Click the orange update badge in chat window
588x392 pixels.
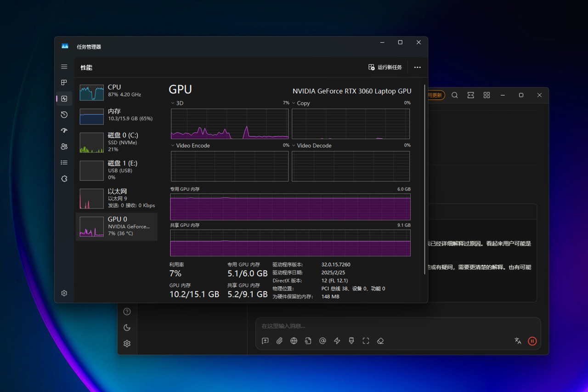pyautogui.click(x=435, y=95)
